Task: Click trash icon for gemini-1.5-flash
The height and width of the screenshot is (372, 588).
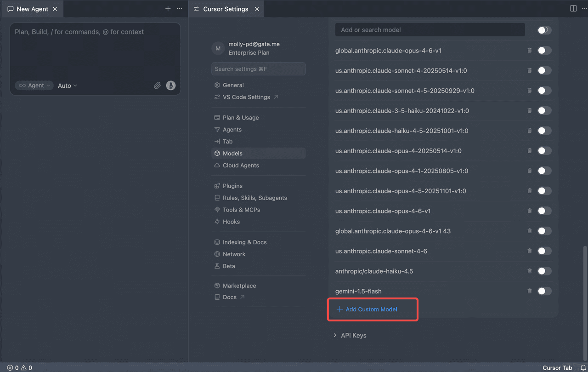Action: (529, 291)
